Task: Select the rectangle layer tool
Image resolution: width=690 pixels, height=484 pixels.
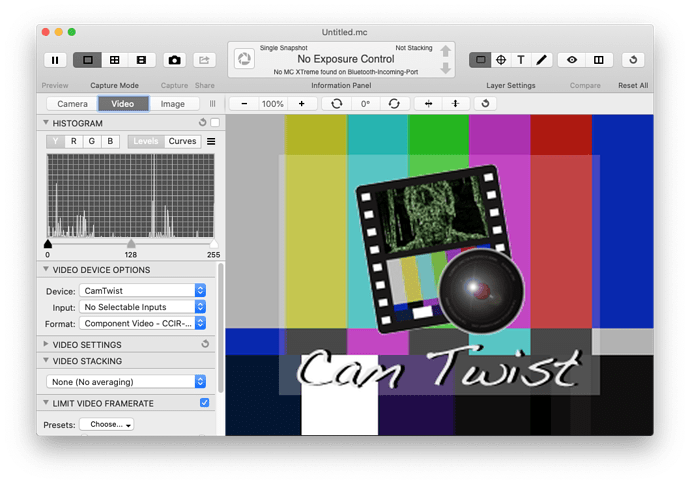Action: [x=480, y=60]
